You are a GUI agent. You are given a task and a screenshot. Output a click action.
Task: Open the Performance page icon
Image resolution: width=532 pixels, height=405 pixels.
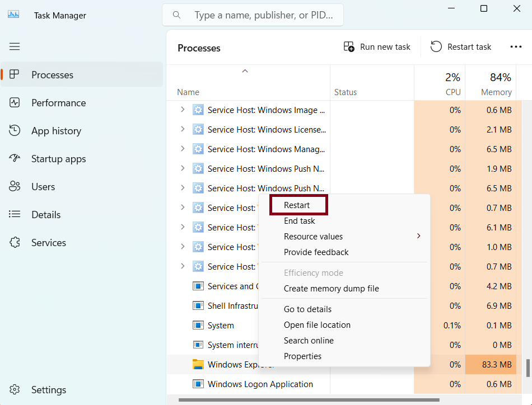[15, 103]
